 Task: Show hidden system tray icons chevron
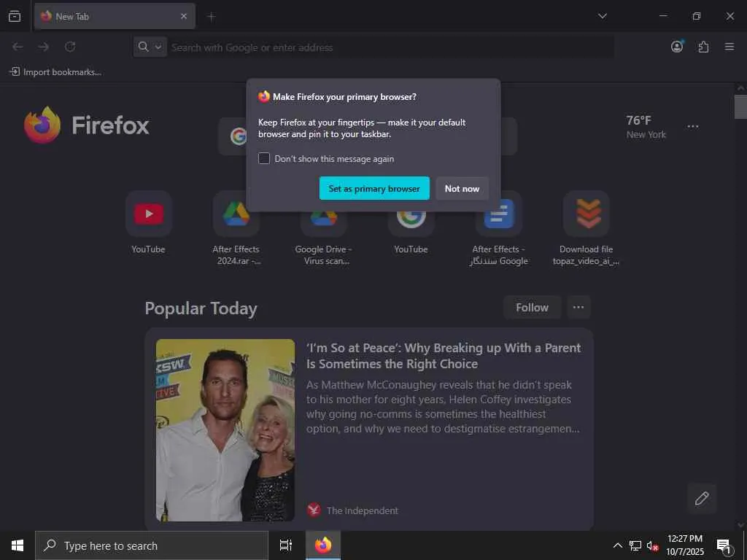pos(617,545)
